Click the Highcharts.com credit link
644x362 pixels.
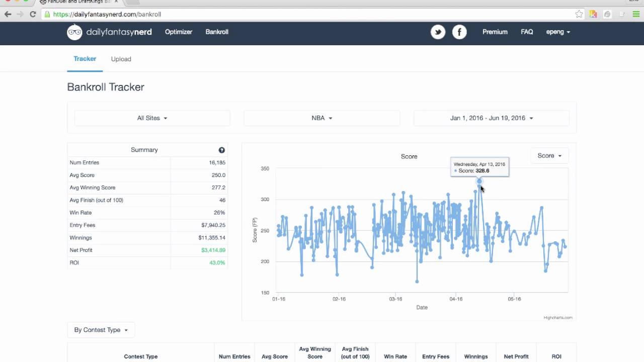(558, 318)
